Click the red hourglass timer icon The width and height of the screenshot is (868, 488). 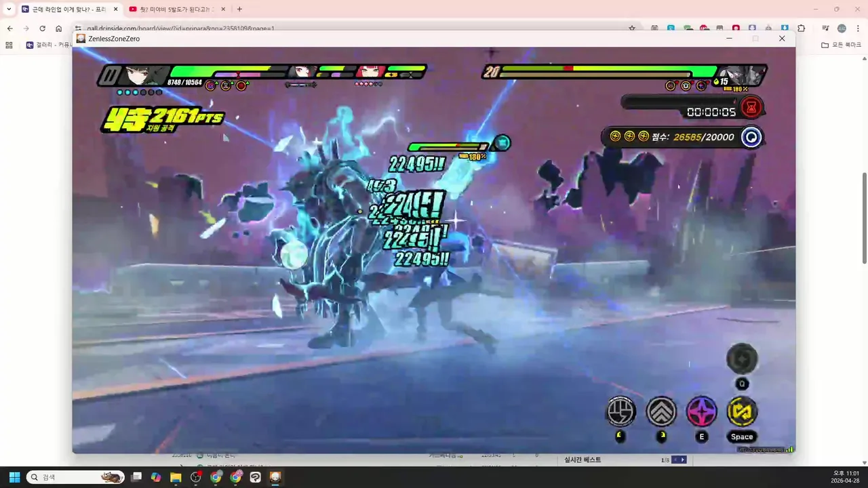(x=751, y=107)
